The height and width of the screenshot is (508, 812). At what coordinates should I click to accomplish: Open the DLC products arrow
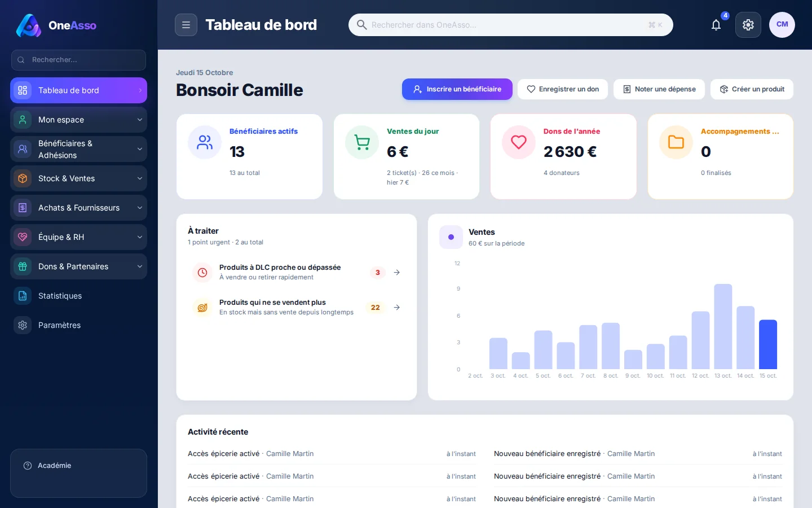397,273
